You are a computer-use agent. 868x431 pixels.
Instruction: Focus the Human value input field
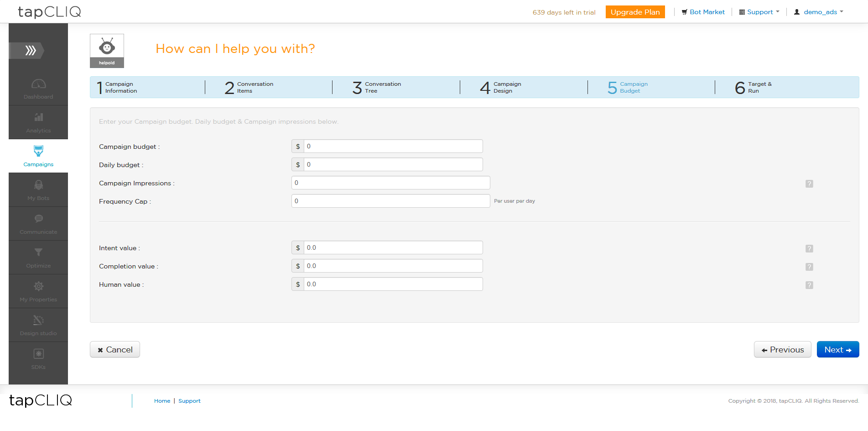click(x=393, y=284)
